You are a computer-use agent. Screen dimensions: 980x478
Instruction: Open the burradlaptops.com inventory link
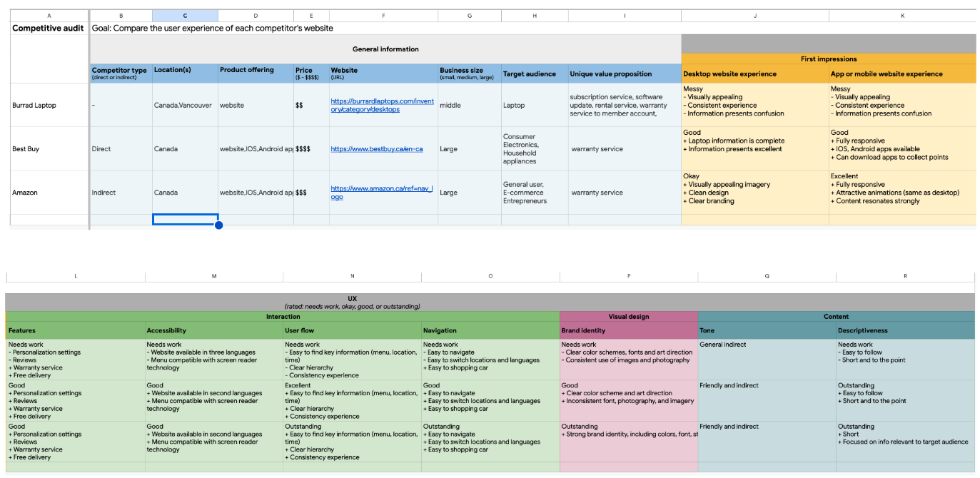click(382, 105)
